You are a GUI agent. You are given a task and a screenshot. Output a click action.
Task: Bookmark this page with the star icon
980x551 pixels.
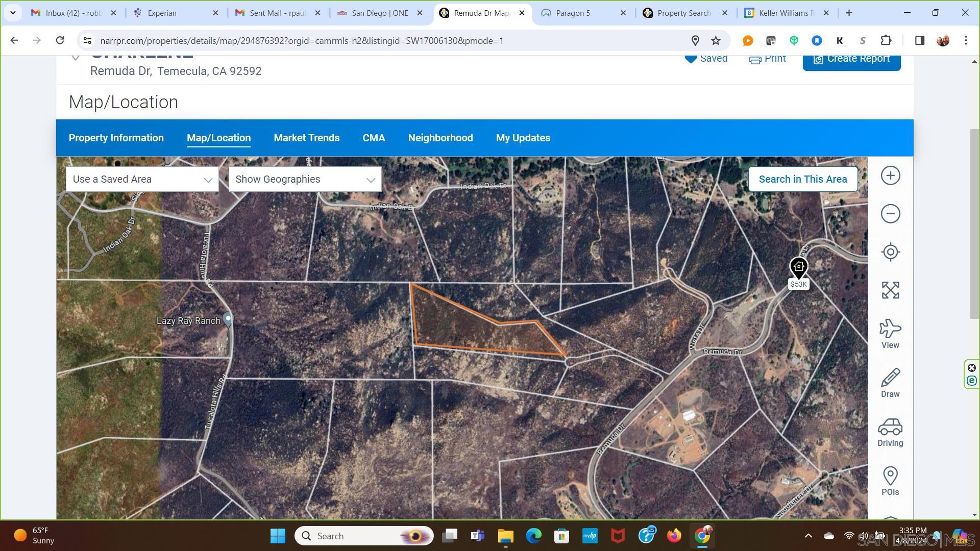716,41
